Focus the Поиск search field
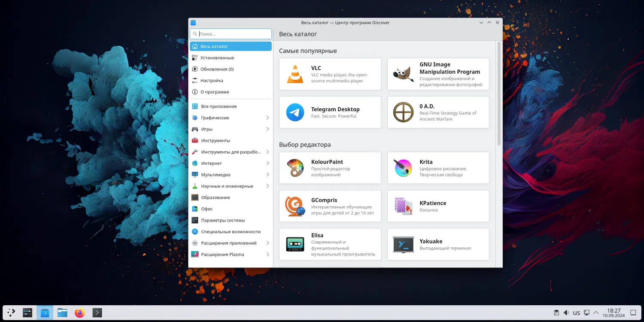The height and width of the screenshot is (322, 644). pyautogui.click(x=231, y=34)
